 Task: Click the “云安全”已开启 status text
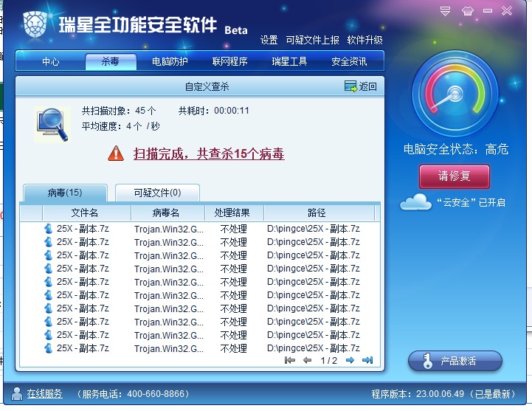tap(471, 203)
